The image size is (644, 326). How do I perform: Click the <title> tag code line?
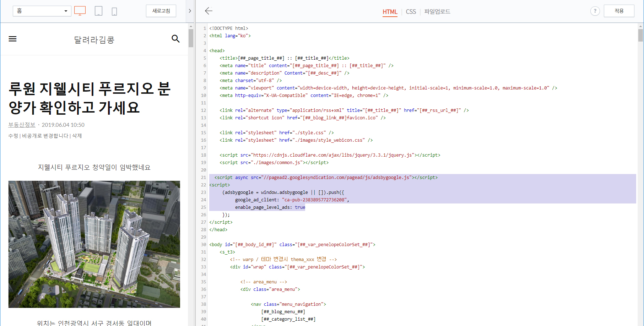pos(284,58)
